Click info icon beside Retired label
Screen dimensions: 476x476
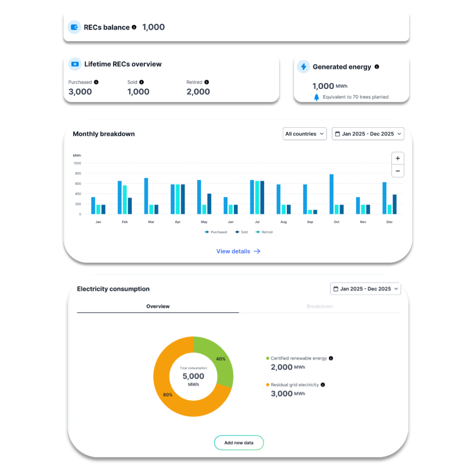pos(207,82)
